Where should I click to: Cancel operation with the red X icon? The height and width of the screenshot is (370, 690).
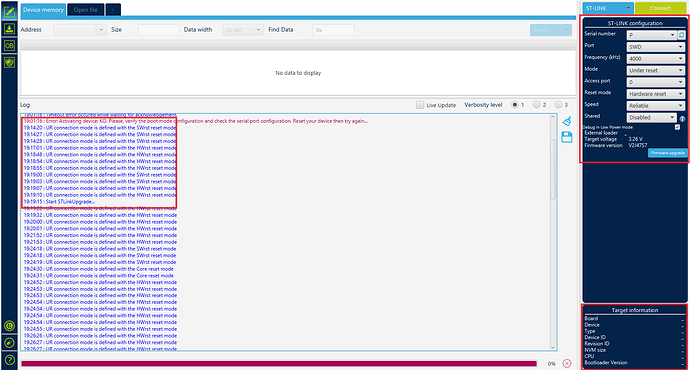click(567, 363)
